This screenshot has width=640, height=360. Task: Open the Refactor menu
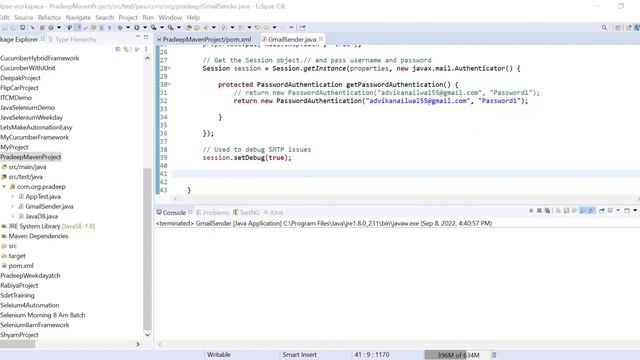coord(49,18)
